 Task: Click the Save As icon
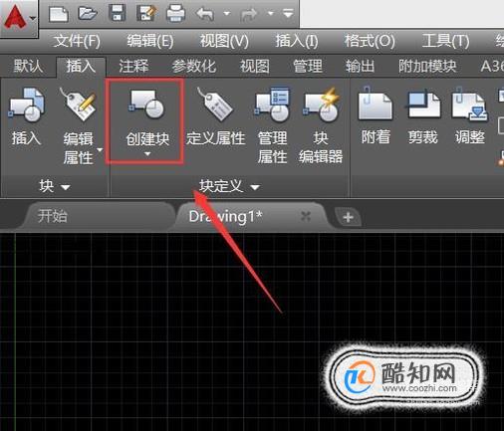[146, 14]
